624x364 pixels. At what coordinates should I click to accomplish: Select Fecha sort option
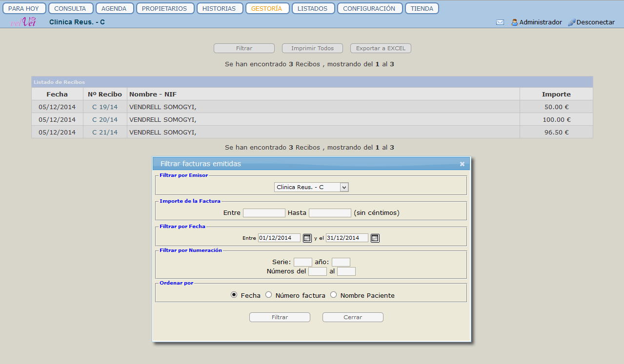[x=234, y=295]
